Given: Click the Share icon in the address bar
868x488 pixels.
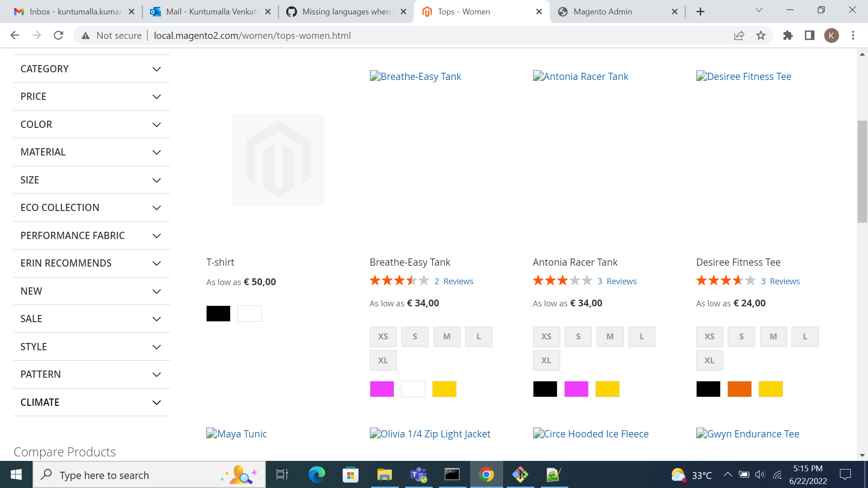Looking at the screenshot, I should tap(739, 35).
